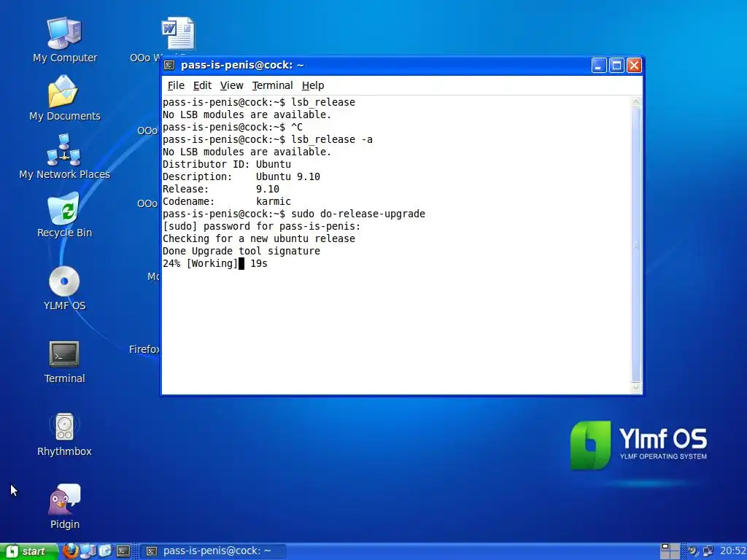747x560 pixels.
Task: Click '24% [Working]' progress line
Action: (215, 263)
